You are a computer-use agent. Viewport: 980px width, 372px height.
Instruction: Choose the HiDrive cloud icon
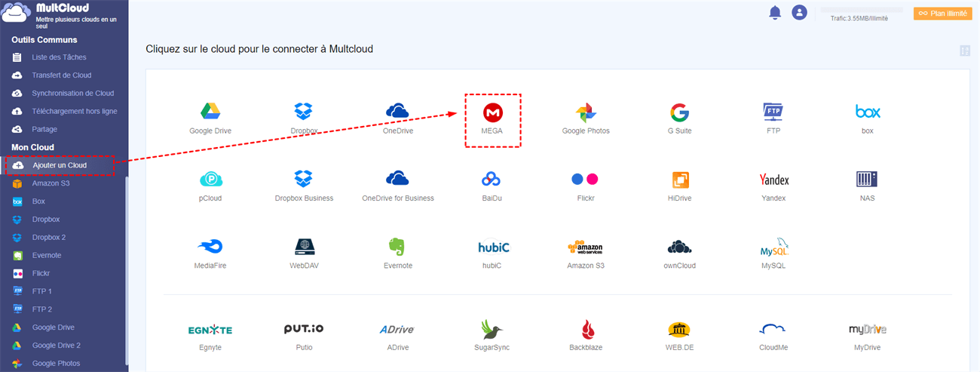click(x=680, y=180)
